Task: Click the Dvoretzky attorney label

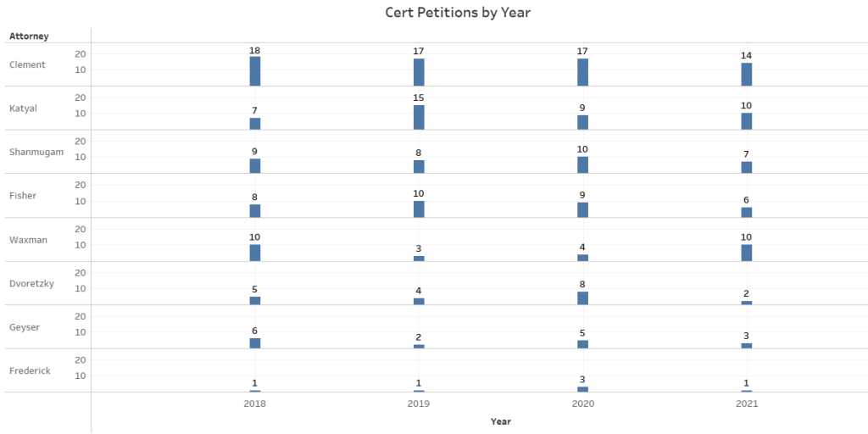Action: click(x=31, y=283)
